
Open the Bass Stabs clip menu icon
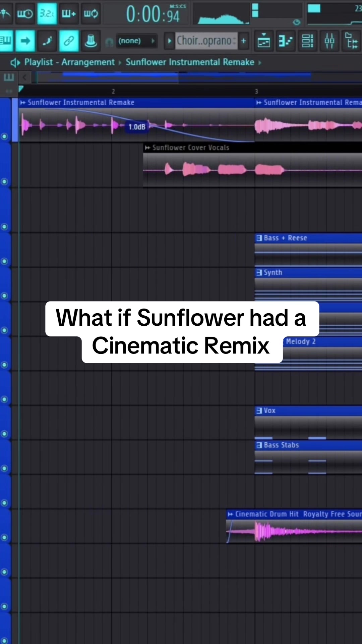(x=259, y=445)
